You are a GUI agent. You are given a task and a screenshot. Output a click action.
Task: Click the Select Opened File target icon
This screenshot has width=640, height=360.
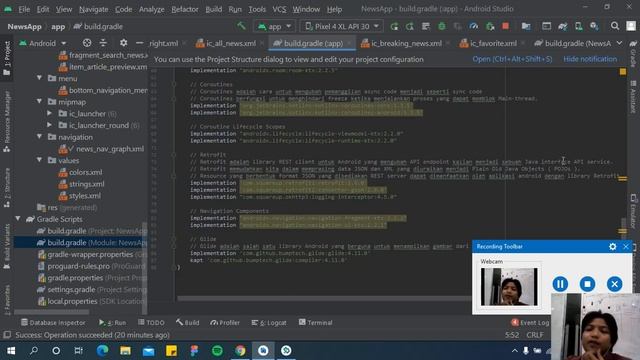click(x=87, y=43)
